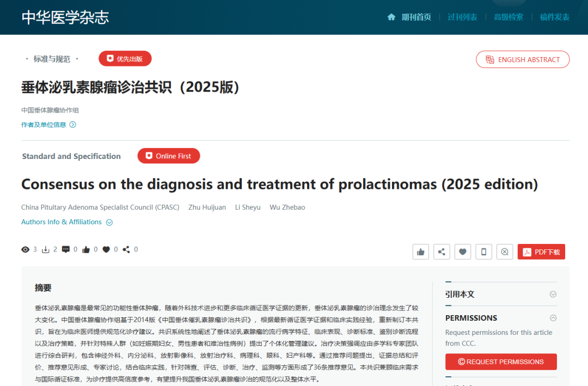Expand Authors Info & Affiliations

click(67, 222)
